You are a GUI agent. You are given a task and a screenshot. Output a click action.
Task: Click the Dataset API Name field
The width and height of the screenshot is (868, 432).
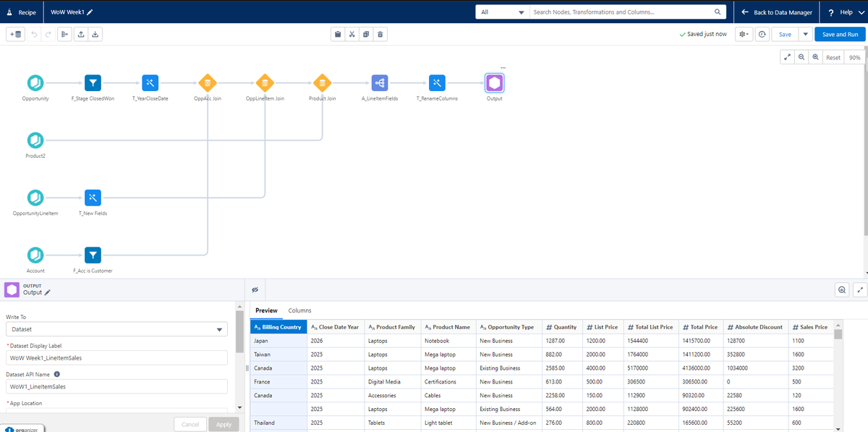(116, 387)
